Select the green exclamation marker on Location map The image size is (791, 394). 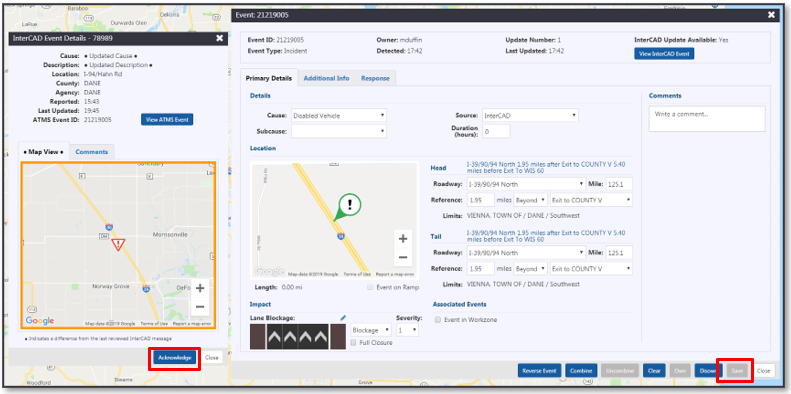[x=349, y=206]
